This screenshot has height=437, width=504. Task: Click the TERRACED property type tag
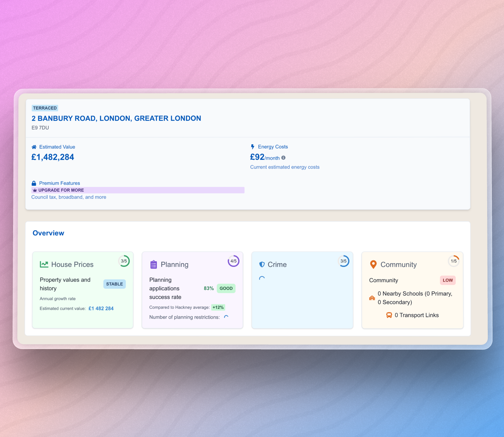pos(45,108)
